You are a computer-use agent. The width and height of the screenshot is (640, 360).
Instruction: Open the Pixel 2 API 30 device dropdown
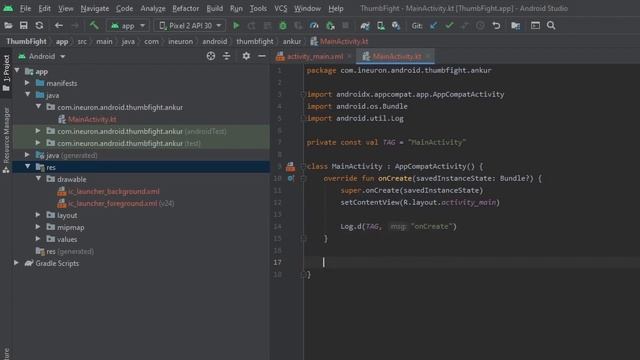190,26
